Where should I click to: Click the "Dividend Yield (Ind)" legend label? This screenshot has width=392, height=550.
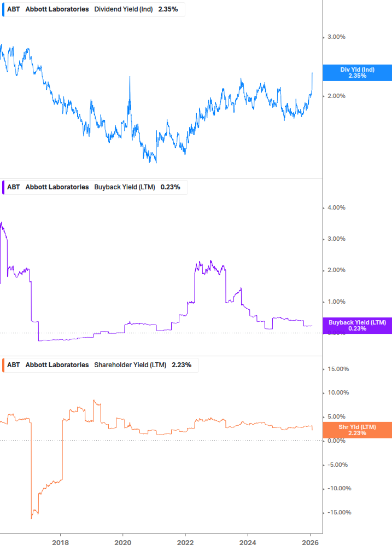124,9
